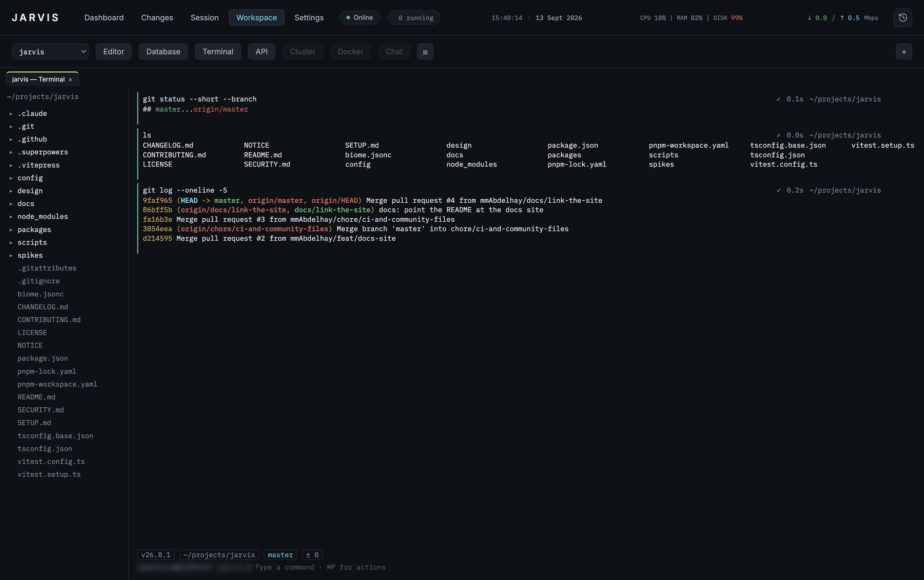Viewport: 924px width, 580px height.
Task: Expand the spikes folder
Action: point(11,255)
